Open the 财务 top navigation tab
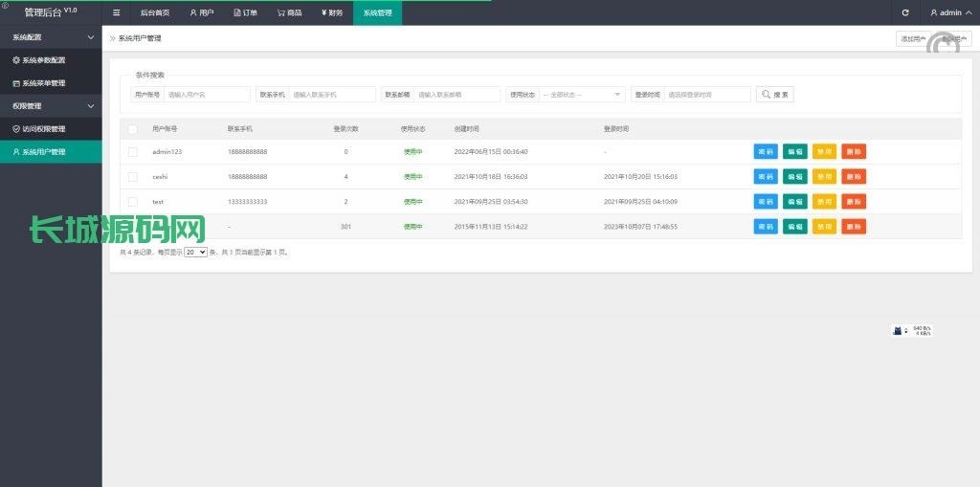This screenshot has height=487, width=980. 331,12
